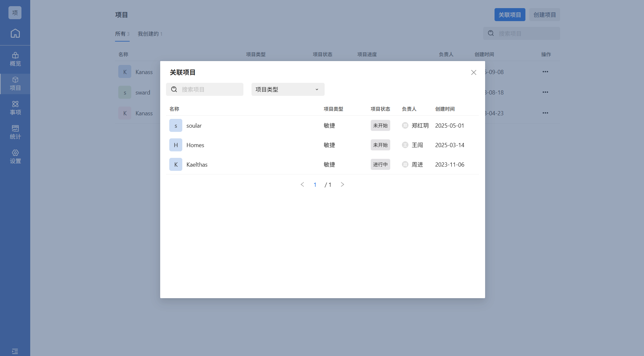Open more actions for first Kanass row
This screenshot has height=356, width=644.
tap(545, 72)
